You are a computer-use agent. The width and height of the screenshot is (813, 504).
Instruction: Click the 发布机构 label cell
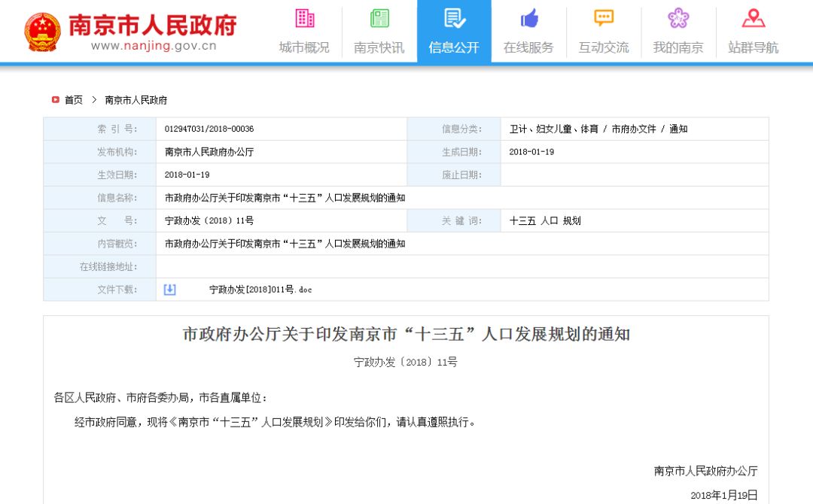[x=99, y=152]
